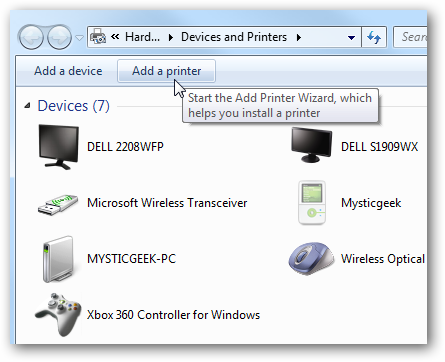Select the Wireless Optical mouse icon
Image resolution: width=445 pixels, height=362 pixels.
pos(311,258)
